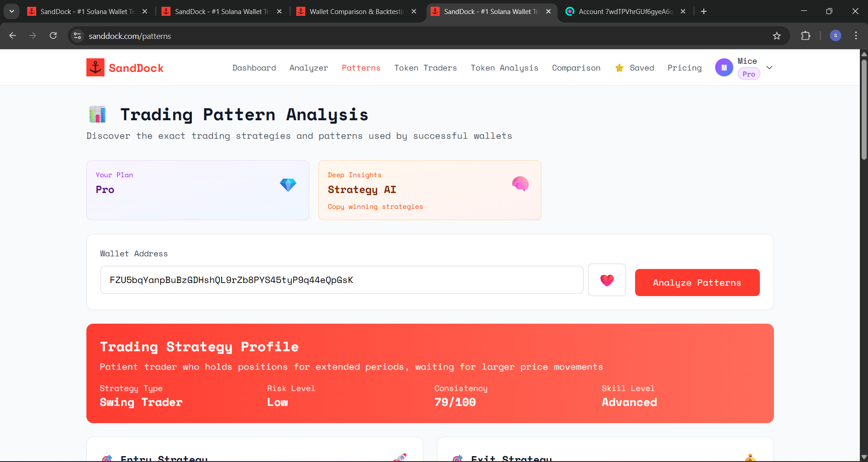Image resolution: width=868 pixels, height=462 pixels.
Task: Open the Comparison nav item
Action: 576,68
